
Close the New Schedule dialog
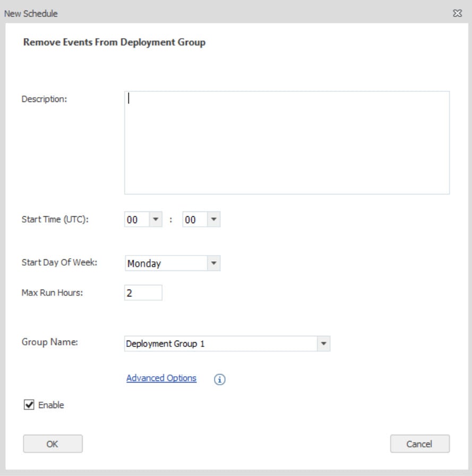coord(457,14)
